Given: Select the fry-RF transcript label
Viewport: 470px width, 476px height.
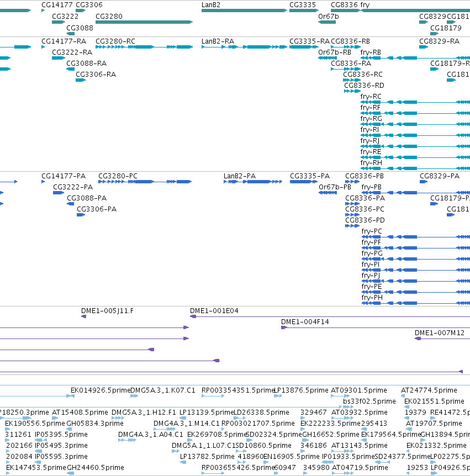Looking at the screenshot, I should click(x=371, y=108).
